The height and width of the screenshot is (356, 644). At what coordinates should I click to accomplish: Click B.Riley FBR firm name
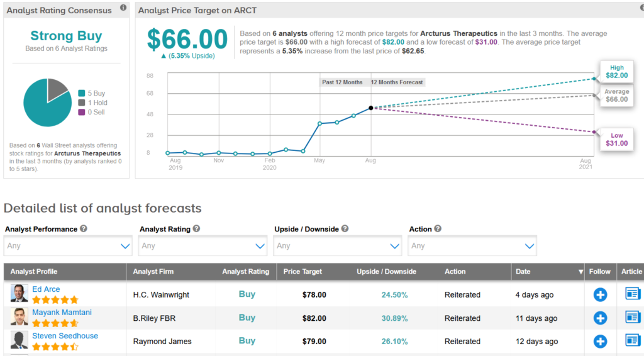[154, 318]
